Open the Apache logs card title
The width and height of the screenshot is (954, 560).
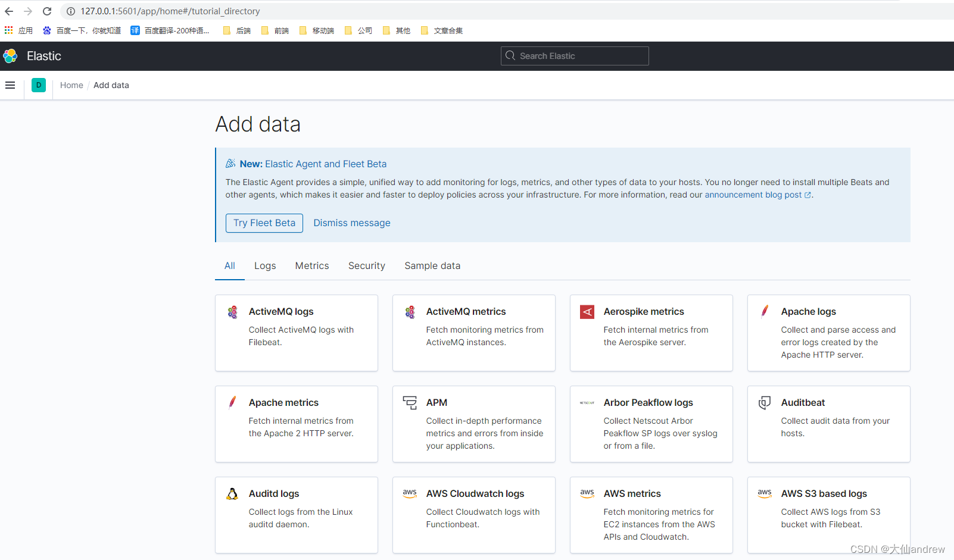point(809,312)
